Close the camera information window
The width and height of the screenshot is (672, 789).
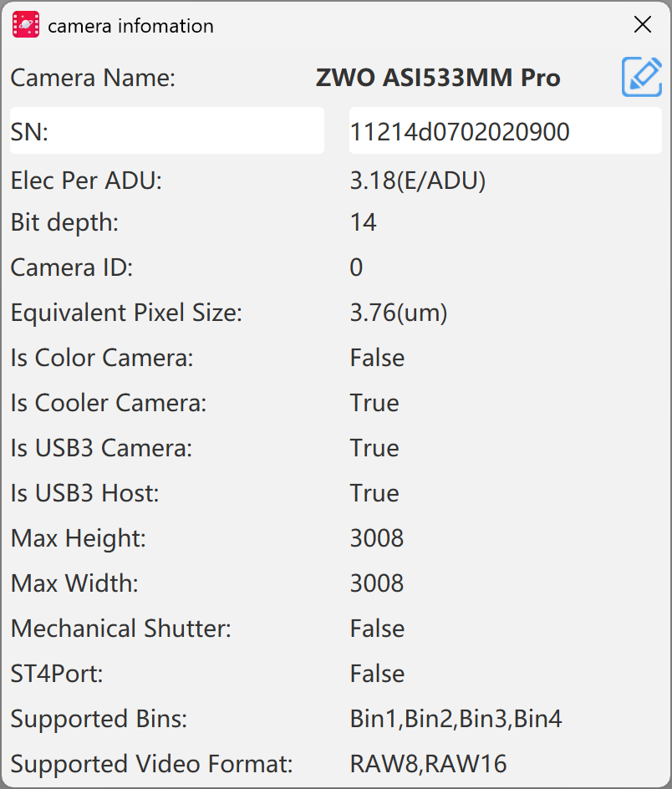(x=643, y=24)
